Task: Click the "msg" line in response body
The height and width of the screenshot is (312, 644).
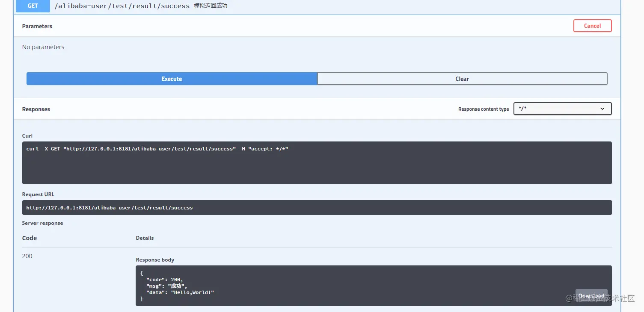Action: tap(166, 286)
